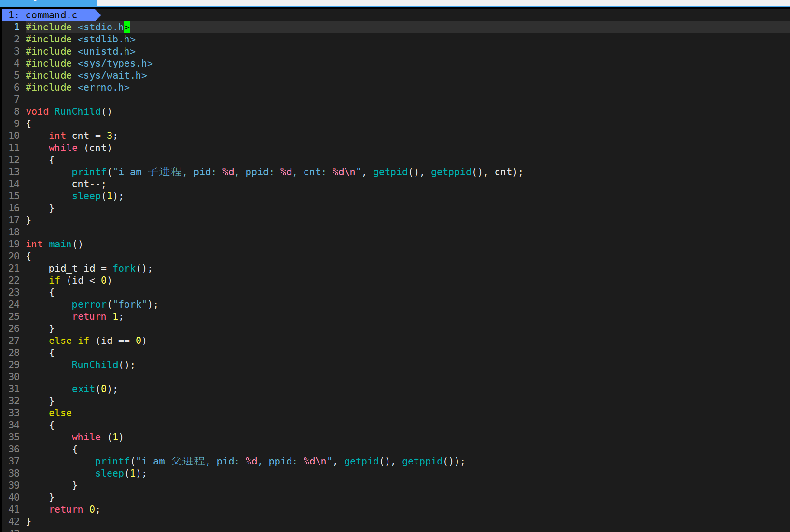790x532 pixels.
Task: Click line number 18 in gutter
Action: click(14, 232)
